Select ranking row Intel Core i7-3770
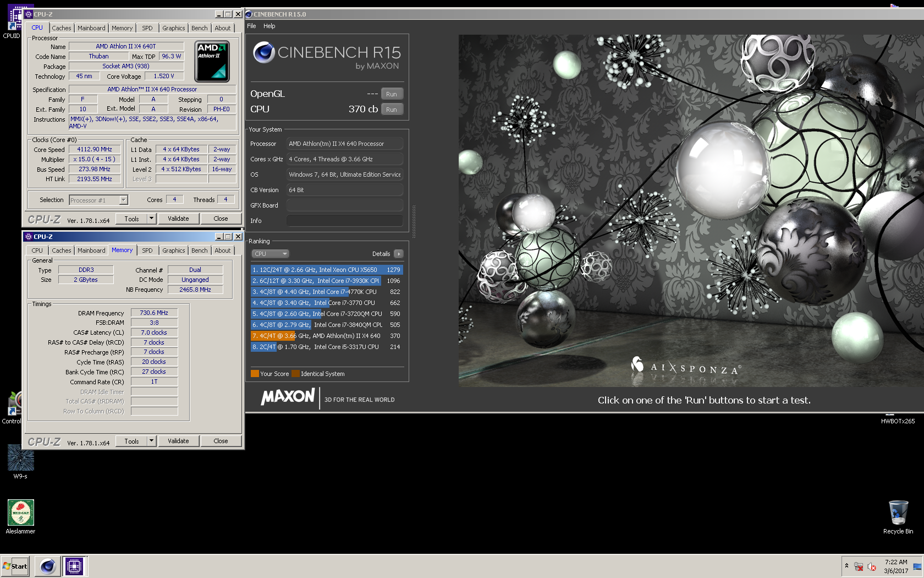This screenshot has width=924, height=578. click(327, 303)
